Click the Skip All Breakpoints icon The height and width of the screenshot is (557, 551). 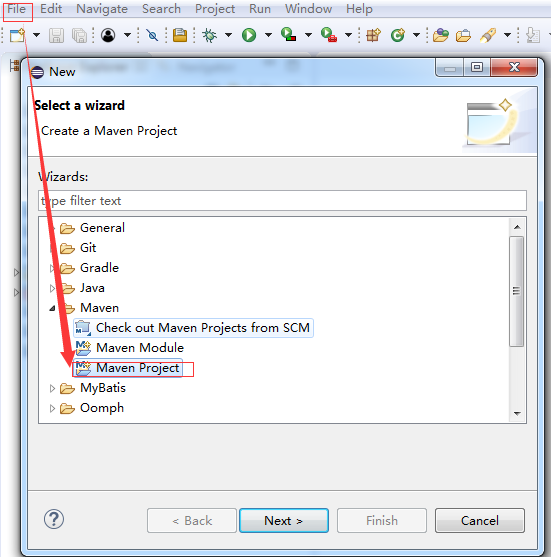(x=152, y=35)
